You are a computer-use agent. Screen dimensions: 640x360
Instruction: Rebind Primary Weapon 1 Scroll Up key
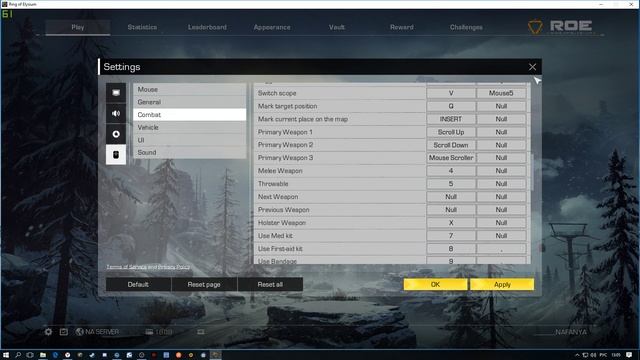tap(451, 132)
